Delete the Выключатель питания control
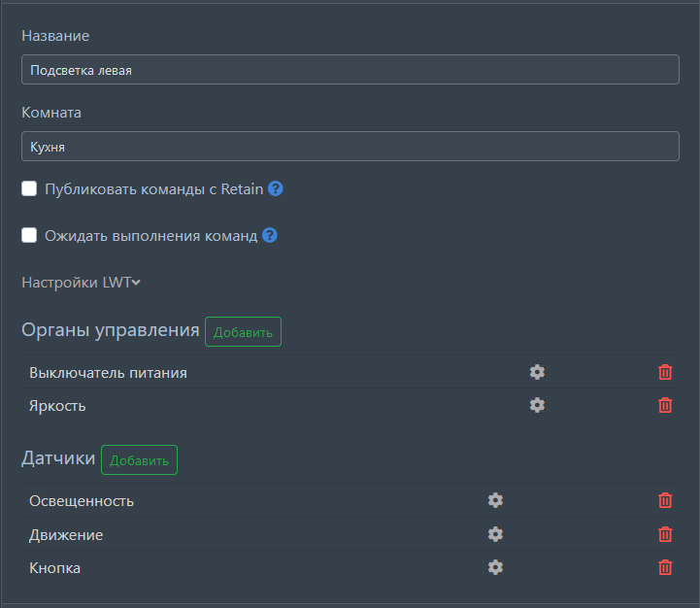This screenshot has width=700, height=608. click(665, 372)
